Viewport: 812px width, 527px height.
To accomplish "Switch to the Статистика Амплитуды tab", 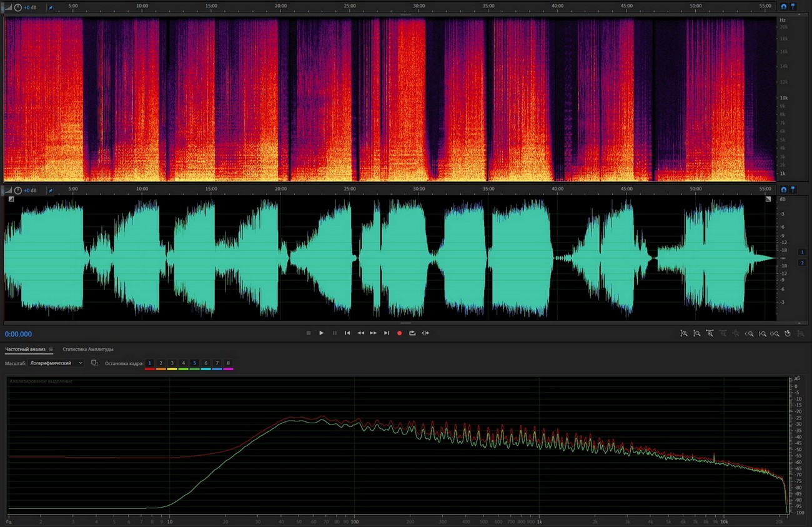I will (88, 349).
